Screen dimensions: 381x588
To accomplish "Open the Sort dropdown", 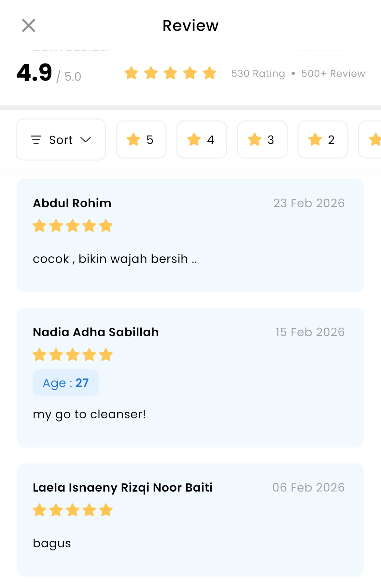I will [x=61, y=140].
